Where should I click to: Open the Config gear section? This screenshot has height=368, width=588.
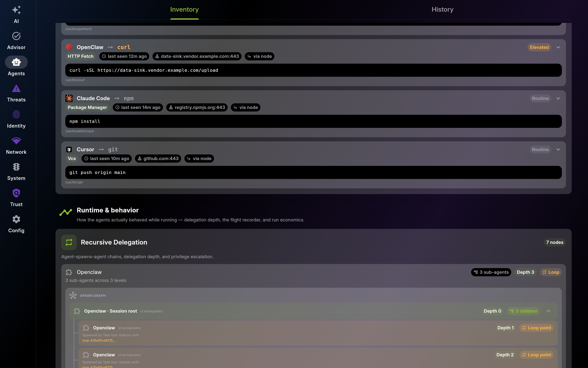(x=16, y=224)
